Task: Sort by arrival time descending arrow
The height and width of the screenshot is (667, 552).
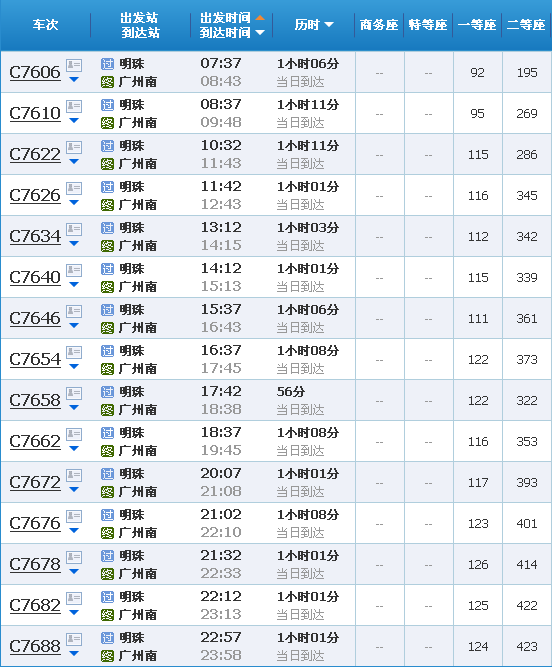Action: pos(260,32)
